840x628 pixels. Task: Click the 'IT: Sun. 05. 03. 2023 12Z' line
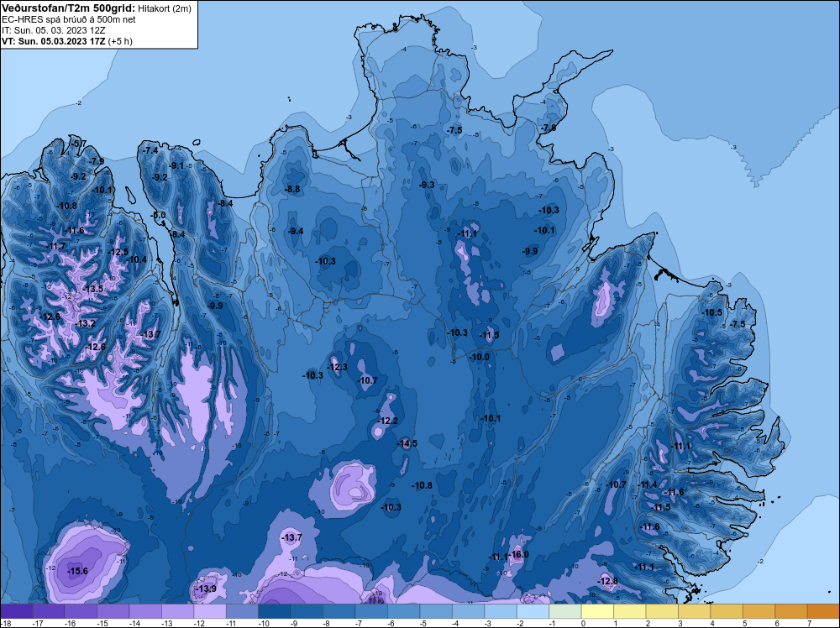[53, 30]
